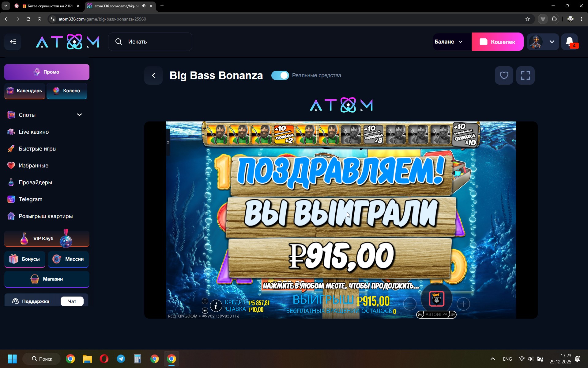Open the game settings menu icon
The height and width of the screenshot is (368, 588).
coord(205,301)
